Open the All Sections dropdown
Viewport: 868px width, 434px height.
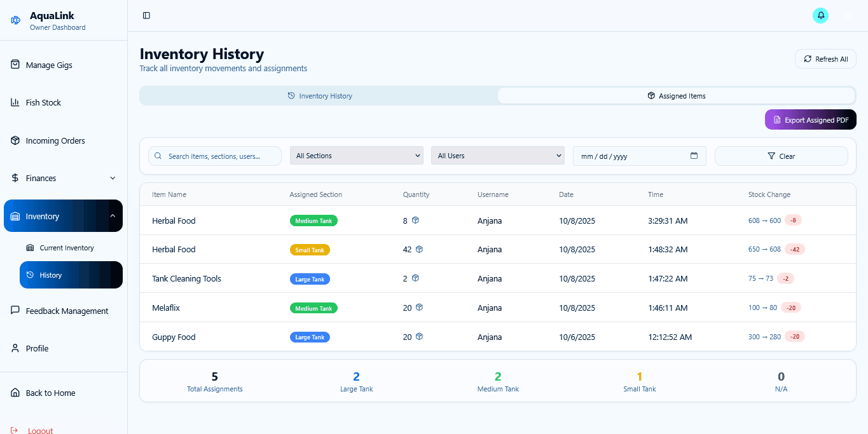pyautogui.click(x=356, y=155)
